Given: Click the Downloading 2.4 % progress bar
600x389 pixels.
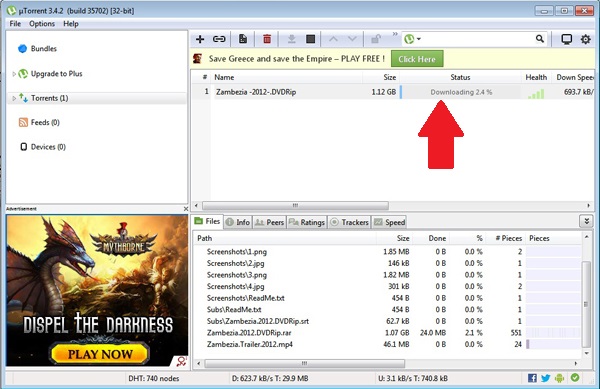Looking at the screenshot, I should coord(461,92).
